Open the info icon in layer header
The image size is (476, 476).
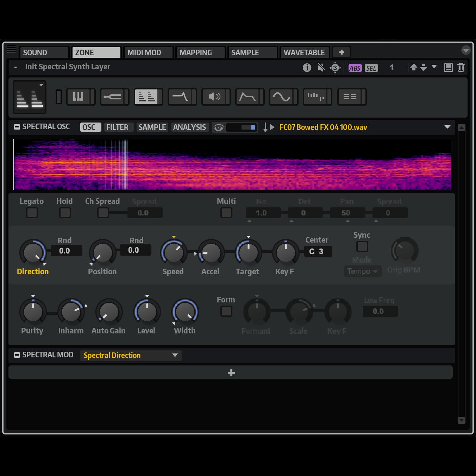pyautogui.click(x=307, y=68)
